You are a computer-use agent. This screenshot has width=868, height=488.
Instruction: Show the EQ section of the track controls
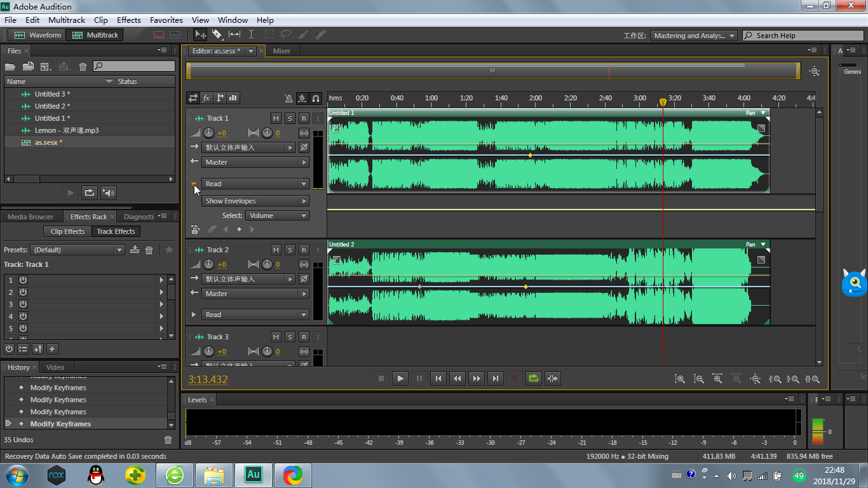pyautogui.click(x=233, y=98)
